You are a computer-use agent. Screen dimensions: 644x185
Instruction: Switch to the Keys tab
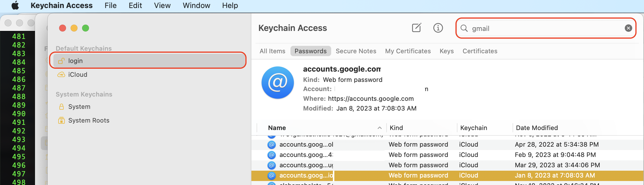(447, 51)
